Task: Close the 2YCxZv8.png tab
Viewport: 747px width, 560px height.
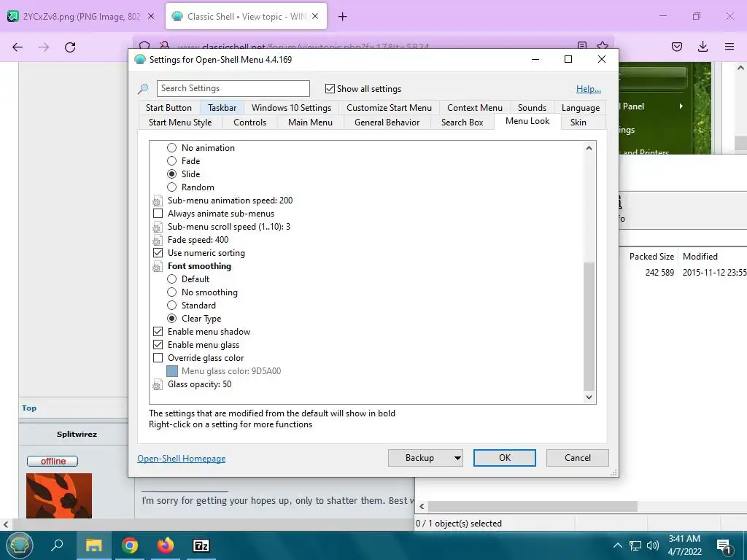Action: 151,16
